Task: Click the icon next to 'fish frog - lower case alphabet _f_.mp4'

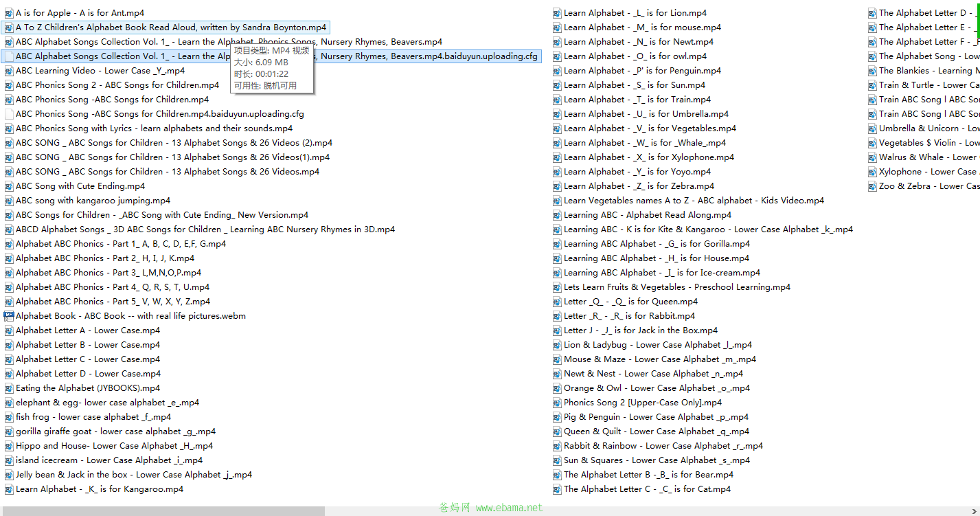Action: point(9,417)
